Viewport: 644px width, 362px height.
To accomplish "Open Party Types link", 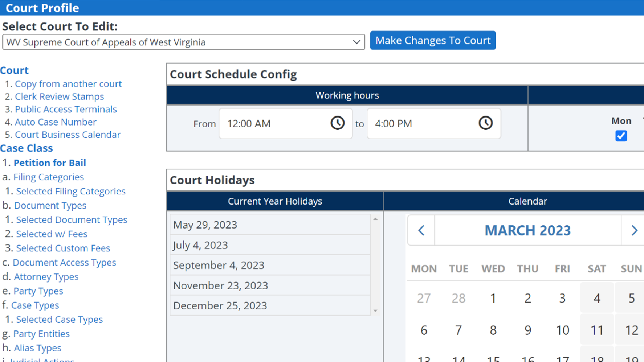I will tap(38, 291).
